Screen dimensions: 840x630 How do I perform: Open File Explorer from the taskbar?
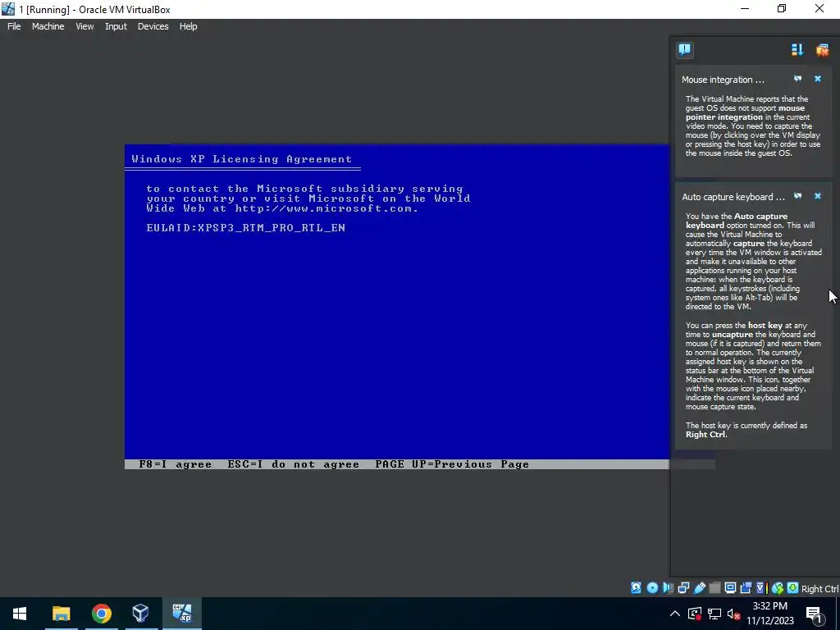61,614
